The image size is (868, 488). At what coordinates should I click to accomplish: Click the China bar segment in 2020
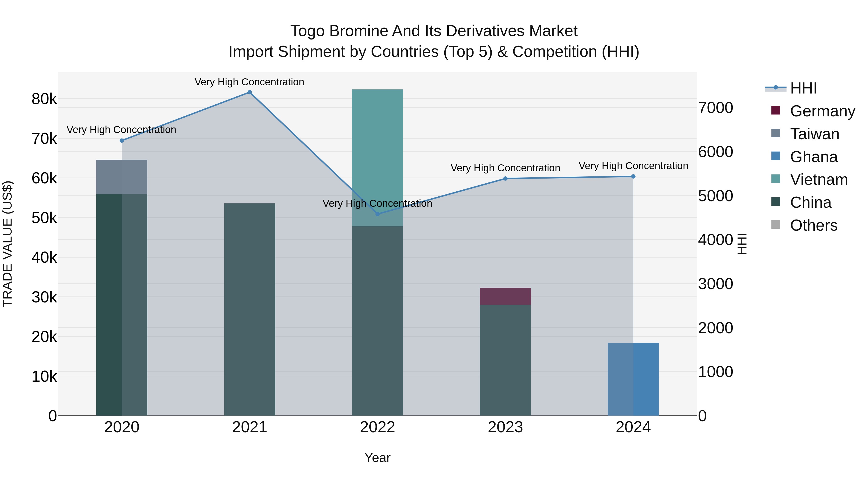point(122,305)
